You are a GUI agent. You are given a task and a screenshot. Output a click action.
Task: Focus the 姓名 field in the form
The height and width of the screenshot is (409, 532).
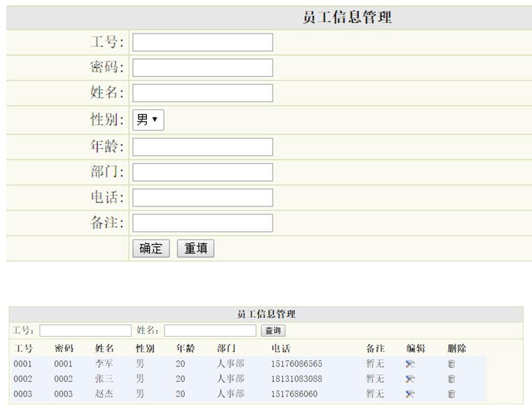[203, 93]
